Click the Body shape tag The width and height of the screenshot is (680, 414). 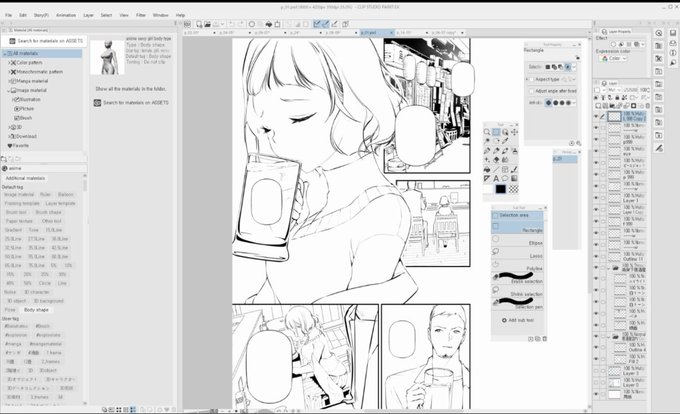pyautogui.click(x=36, y=310)
